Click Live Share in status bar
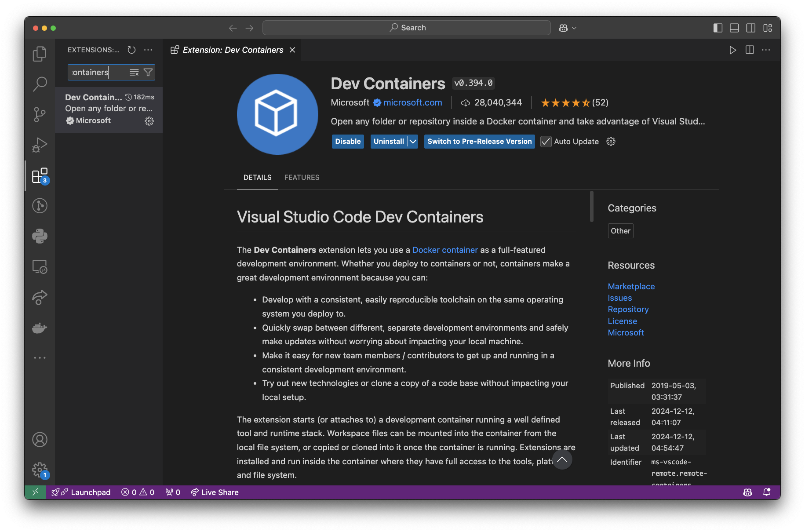 [215, 492]
